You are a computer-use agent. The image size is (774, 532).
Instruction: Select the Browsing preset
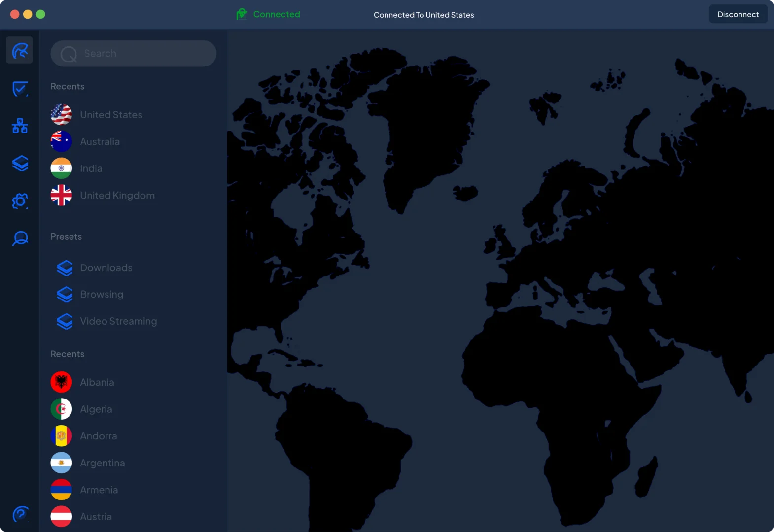tap(102, 295)
